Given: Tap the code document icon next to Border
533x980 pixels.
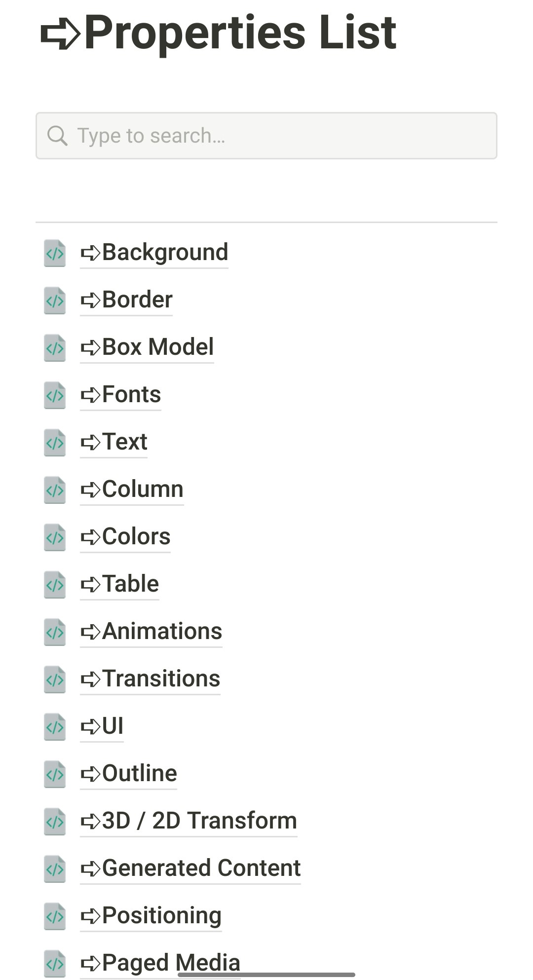Looking at the screenshot, I should 54,301.
